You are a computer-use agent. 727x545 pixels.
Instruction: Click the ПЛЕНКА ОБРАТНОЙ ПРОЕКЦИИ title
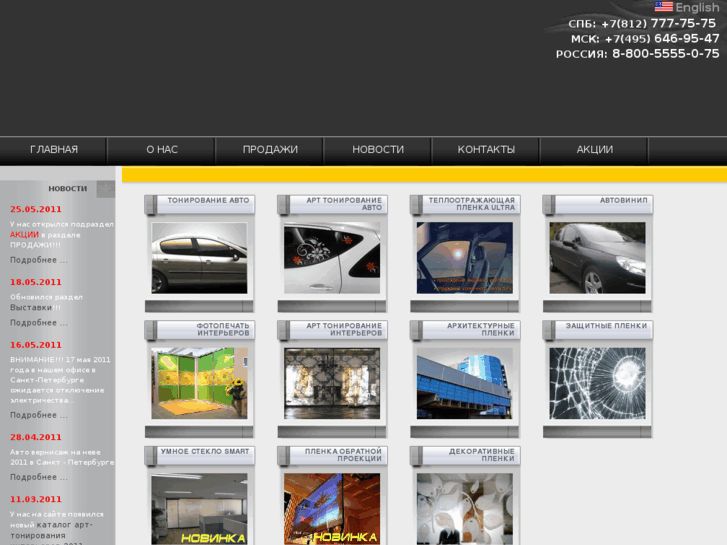(343, 455)
